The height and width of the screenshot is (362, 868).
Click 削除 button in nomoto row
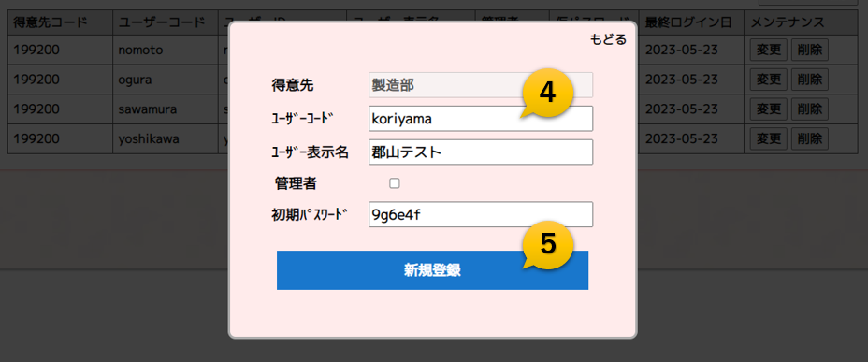pyautogui.click(x=809, y=50)
